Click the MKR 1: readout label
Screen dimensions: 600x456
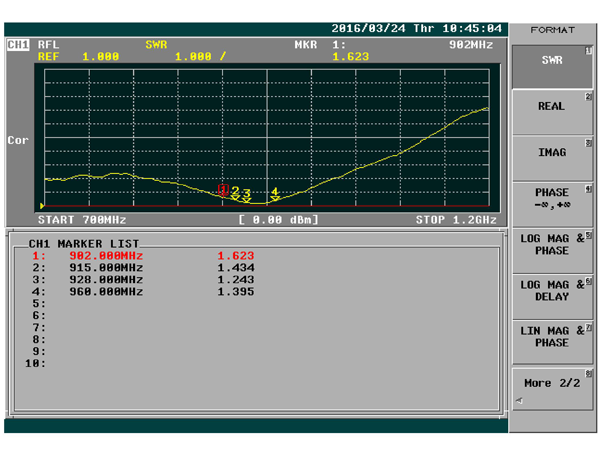coord(320,45)
